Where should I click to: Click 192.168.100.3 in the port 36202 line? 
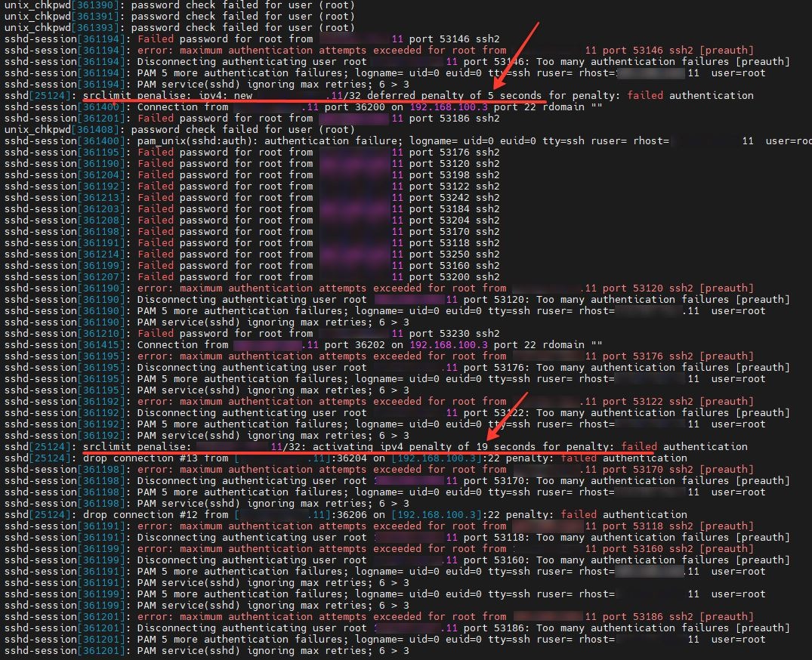point(449,345)
